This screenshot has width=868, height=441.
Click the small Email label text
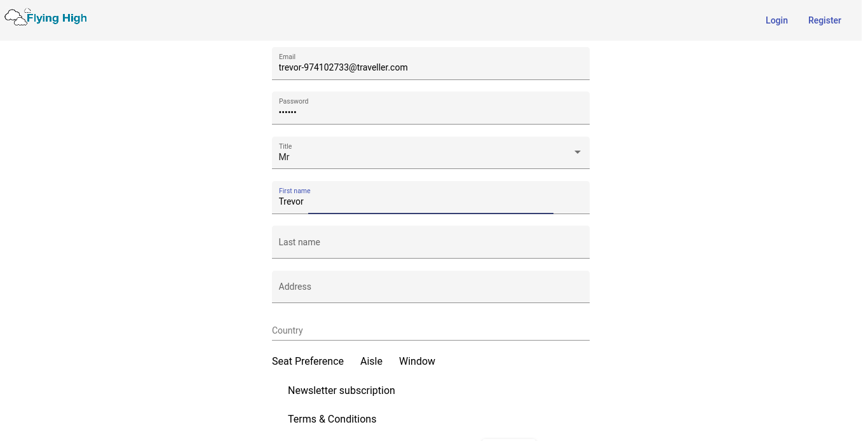pyautogui.click(x=287, y=57)
